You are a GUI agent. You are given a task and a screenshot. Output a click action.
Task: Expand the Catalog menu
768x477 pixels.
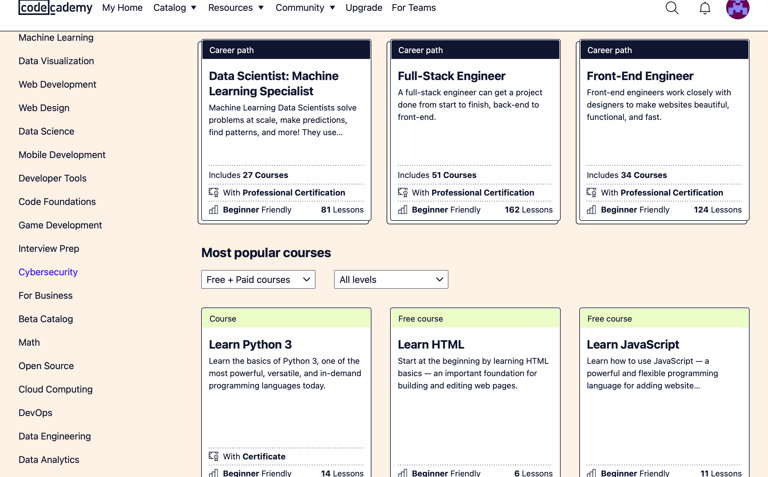[175, 8]
